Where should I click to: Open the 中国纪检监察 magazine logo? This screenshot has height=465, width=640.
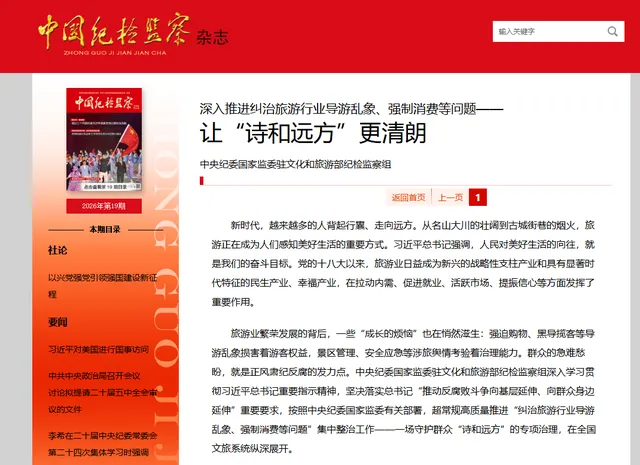click(114, 33)
